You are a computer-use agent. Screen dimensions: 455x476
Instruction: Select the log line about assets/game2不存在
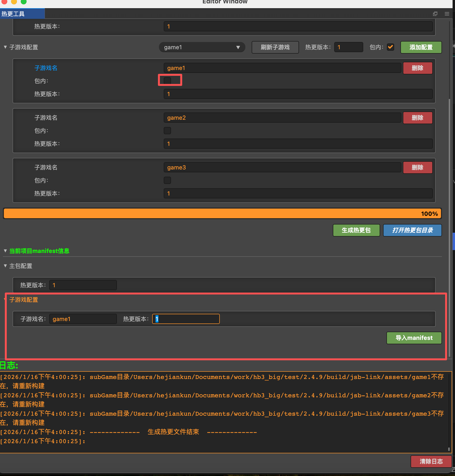222,400
